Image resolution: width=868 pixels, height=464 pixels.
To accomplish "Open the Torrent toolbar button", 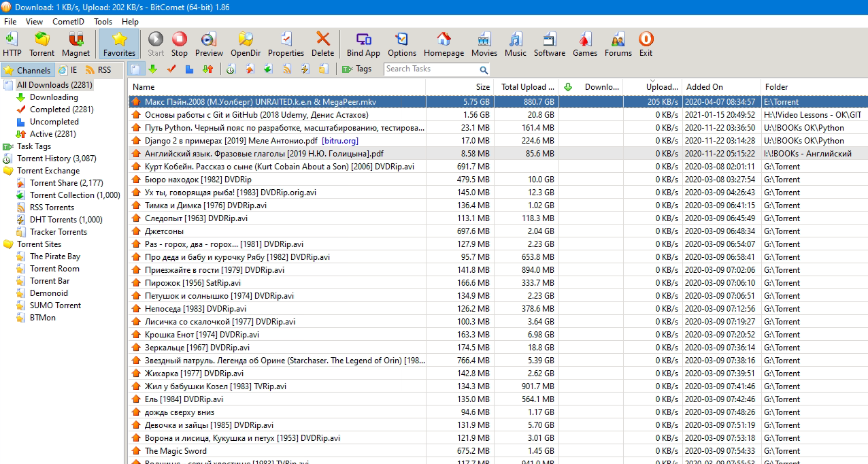I will tap(42, 44).
